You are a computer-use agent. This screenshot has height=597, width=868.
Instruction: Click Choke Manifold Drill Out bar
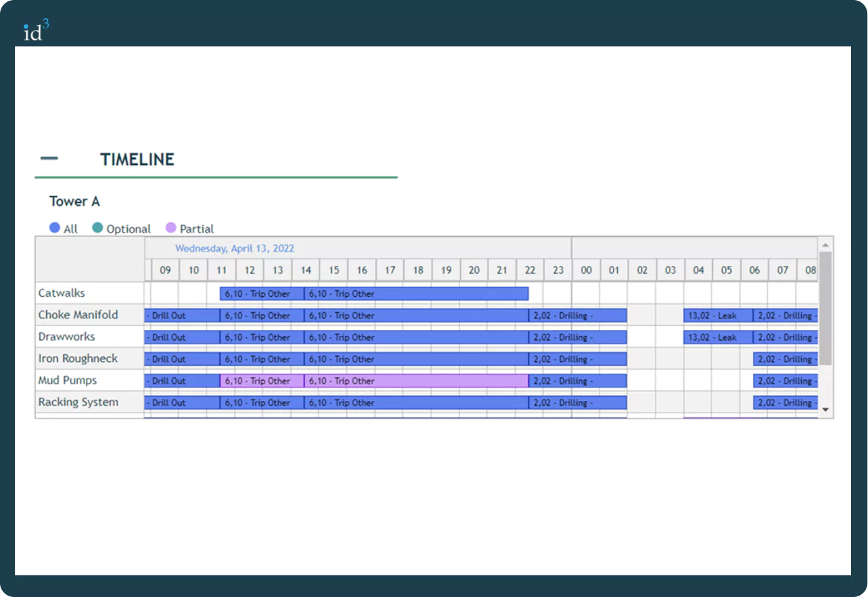pos(182,315)
